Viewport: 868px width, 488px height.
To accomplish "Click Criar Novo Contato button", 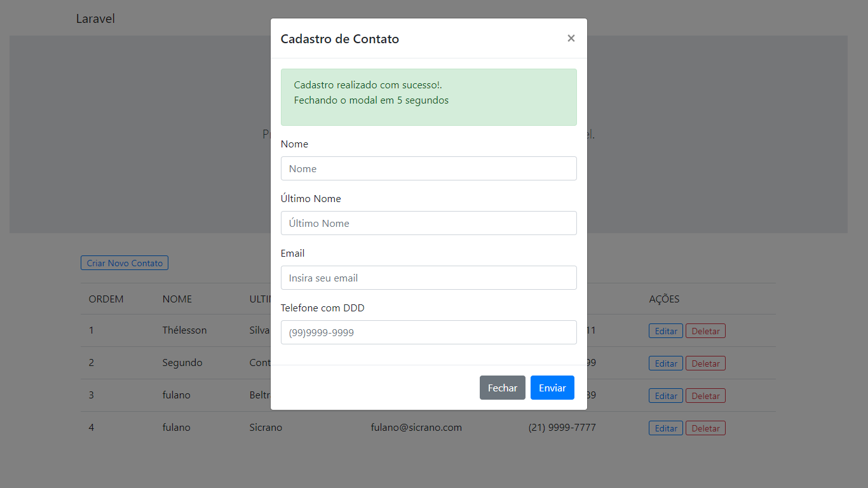I will tap(125, 263).
